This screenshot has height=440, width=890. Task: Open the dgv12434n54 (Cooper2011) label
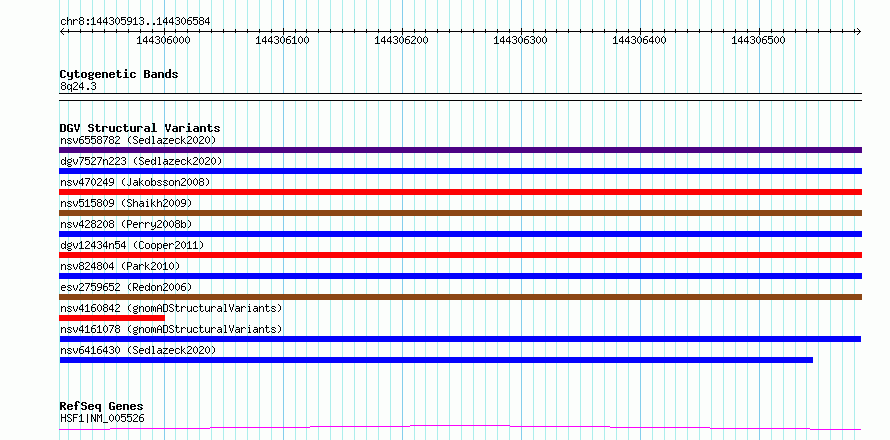(x=132, y=245)
